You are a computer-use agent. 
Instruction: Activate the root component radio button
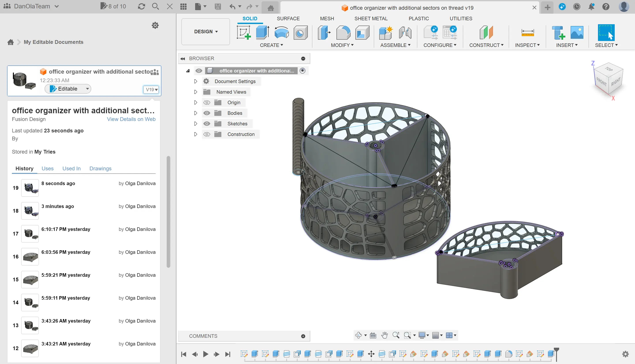coord(302,71)
